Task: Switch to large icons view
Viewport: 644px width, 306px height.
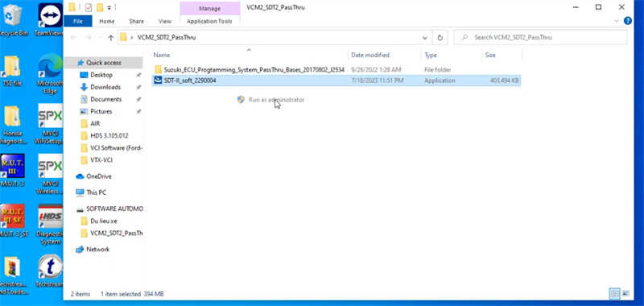Action: tap(625, 294)
